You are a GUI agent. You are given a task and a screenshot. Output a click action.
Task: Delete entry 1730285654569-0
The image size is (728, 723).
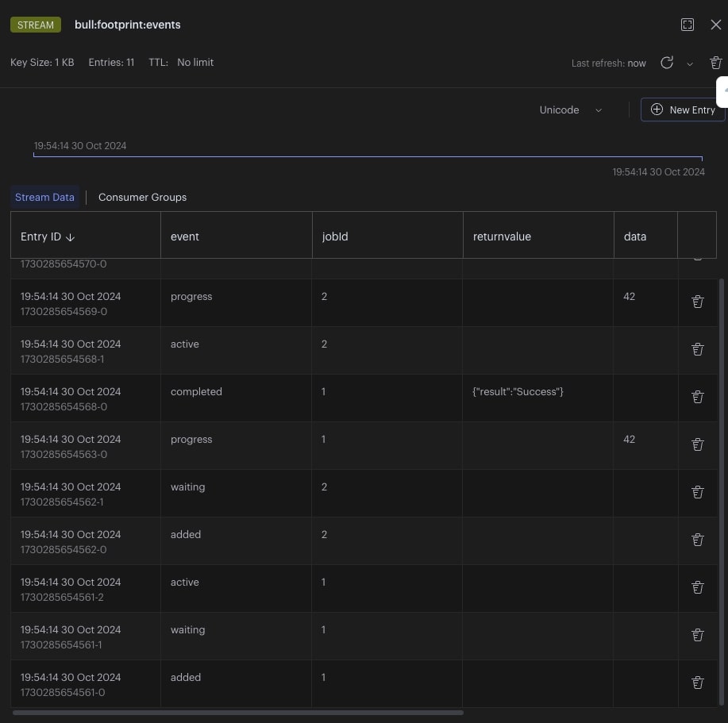(698, 302)
